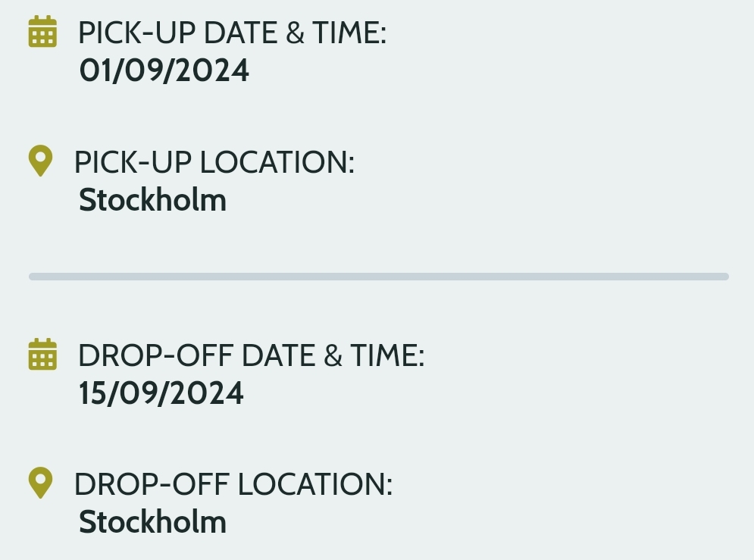
Task: Click Stockholm under DROP-OFF LOCATION
Action: point(152,522)
